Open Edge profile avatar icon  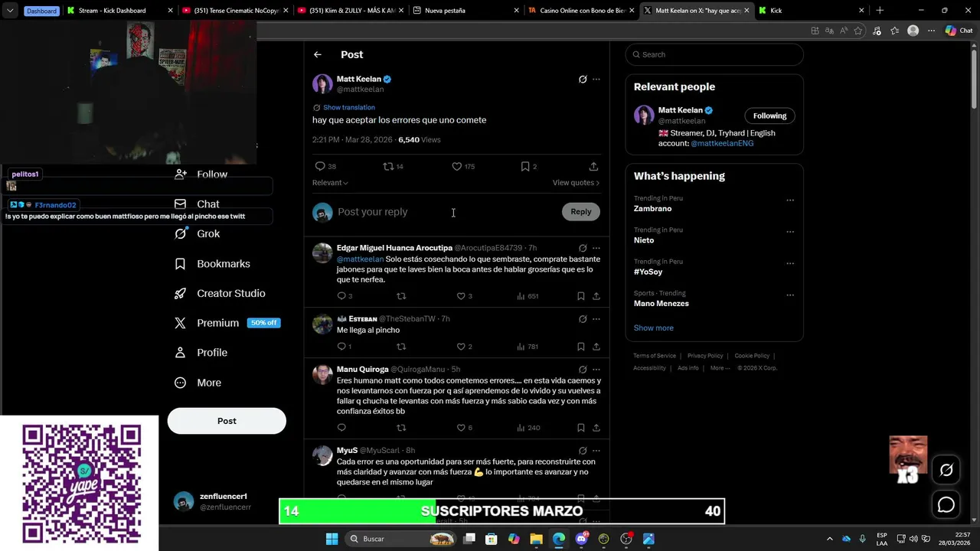913,31
